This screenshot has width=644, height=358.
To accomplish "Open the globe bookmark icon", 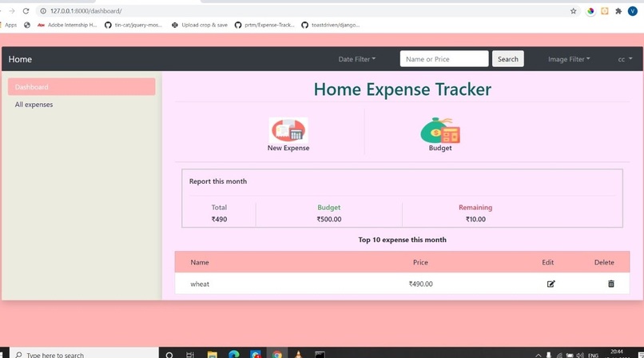I will [x=27, y=25].
